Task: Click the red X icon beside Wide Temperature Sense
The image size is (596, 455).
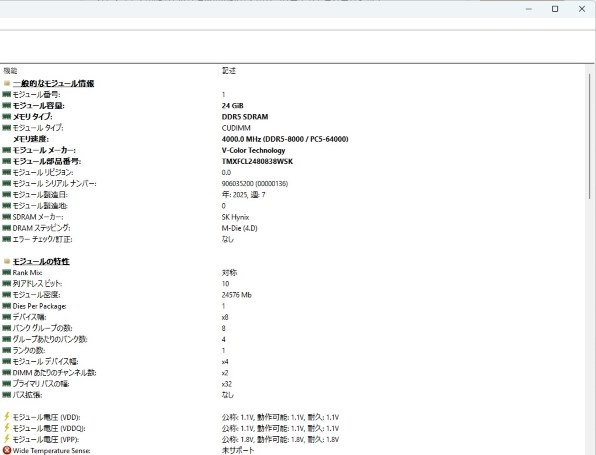Action: (6, 450)
